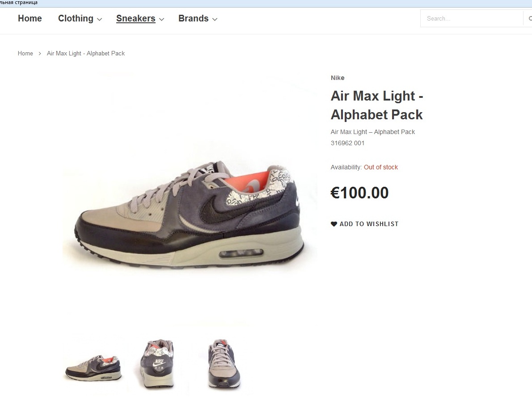This screenshot has width=532, height=399.
Task: Open the Clothing menu item
Action: pyautogui.click(x=76, y=18)
